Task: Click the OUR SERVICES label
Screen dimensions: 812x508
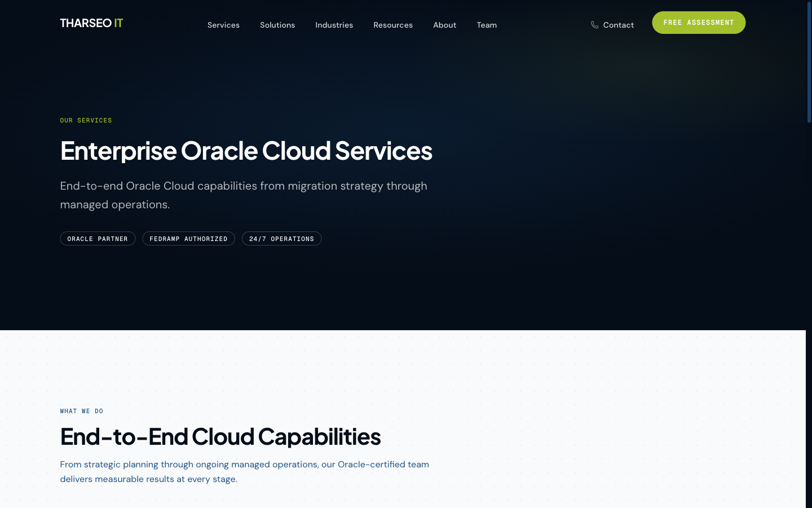Action: (x=86, y=120)
